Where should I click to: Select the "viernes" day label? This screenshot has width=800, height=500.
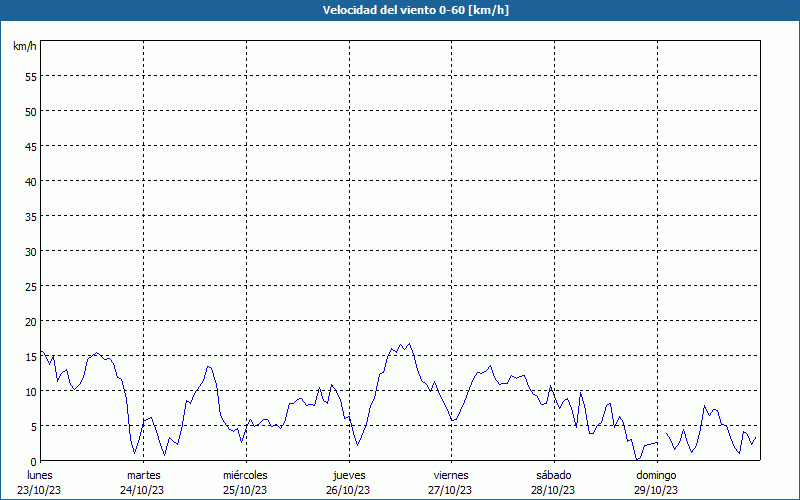(x=451, y=475)
